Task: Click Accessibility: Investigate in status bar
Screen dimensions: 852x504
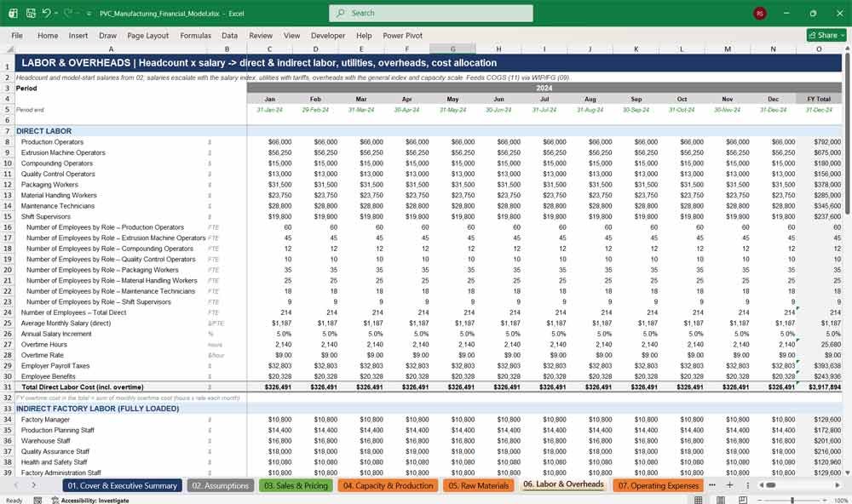Action: tap(90, 501)
